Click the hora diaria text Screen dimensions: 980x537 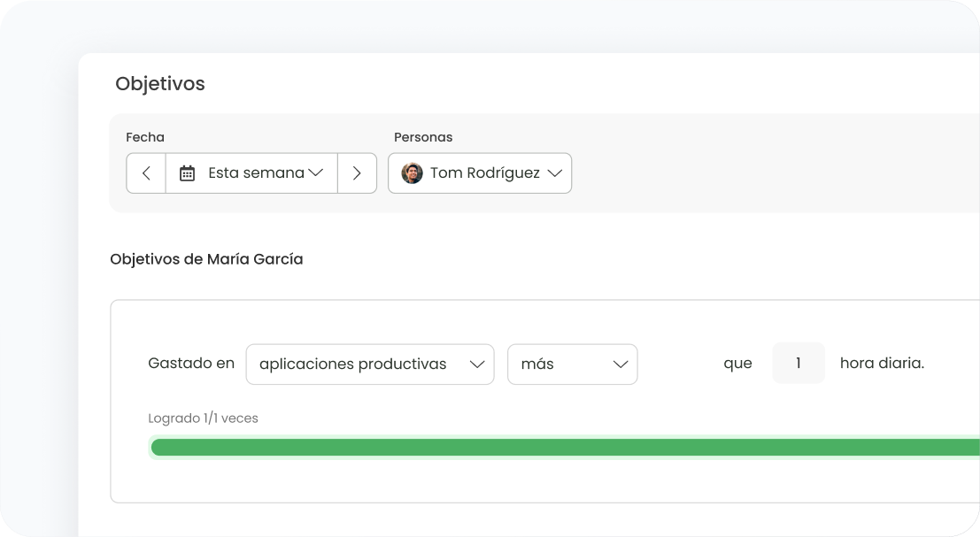point(881,364)
